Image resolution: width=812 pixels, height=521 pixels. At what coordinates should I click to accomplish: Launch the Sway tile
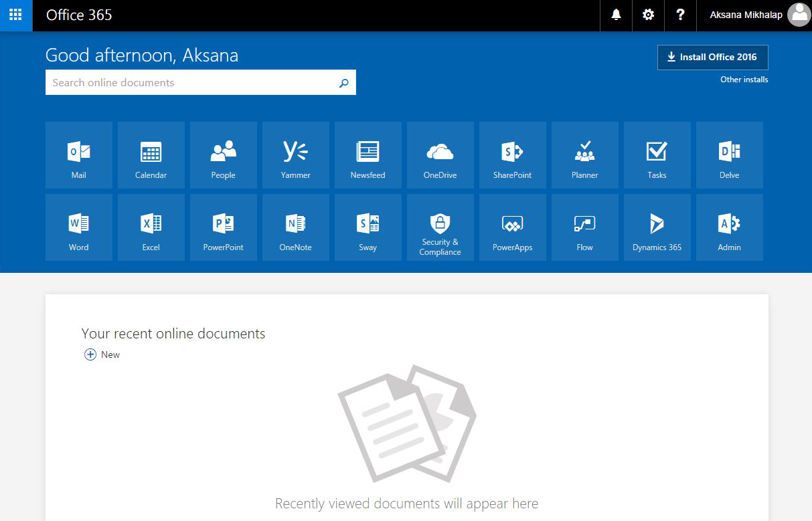point(368,227)
